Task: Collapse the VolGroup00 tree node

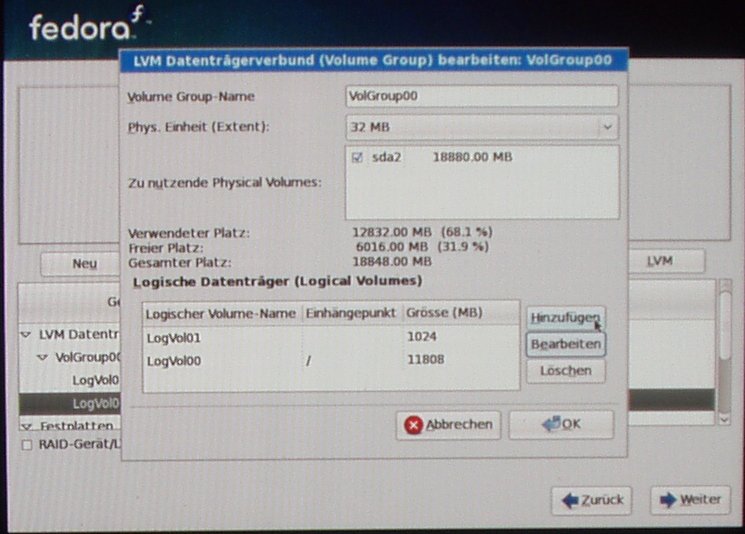Action: (x=43, y=357)
